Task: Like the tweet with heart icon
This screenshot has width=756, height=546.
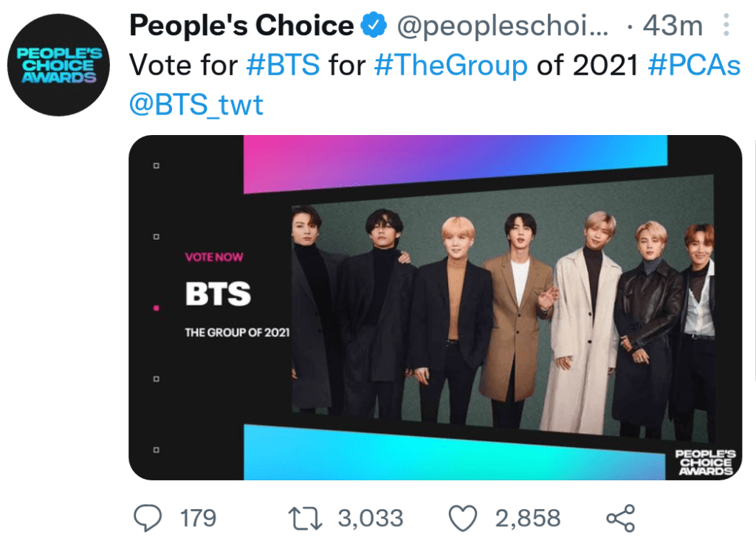Action: pos(464,518)
